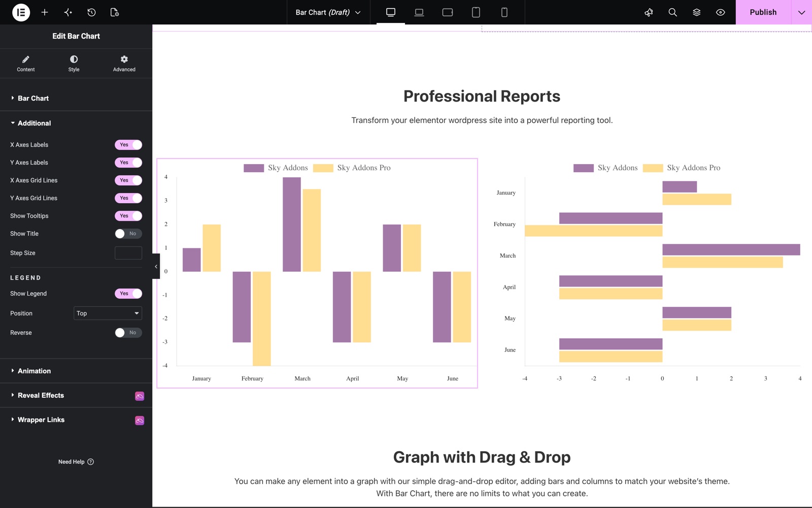The image size is (812, 508).
Task: Switch to the Advanced tab
Action: [x=124, y=63]
